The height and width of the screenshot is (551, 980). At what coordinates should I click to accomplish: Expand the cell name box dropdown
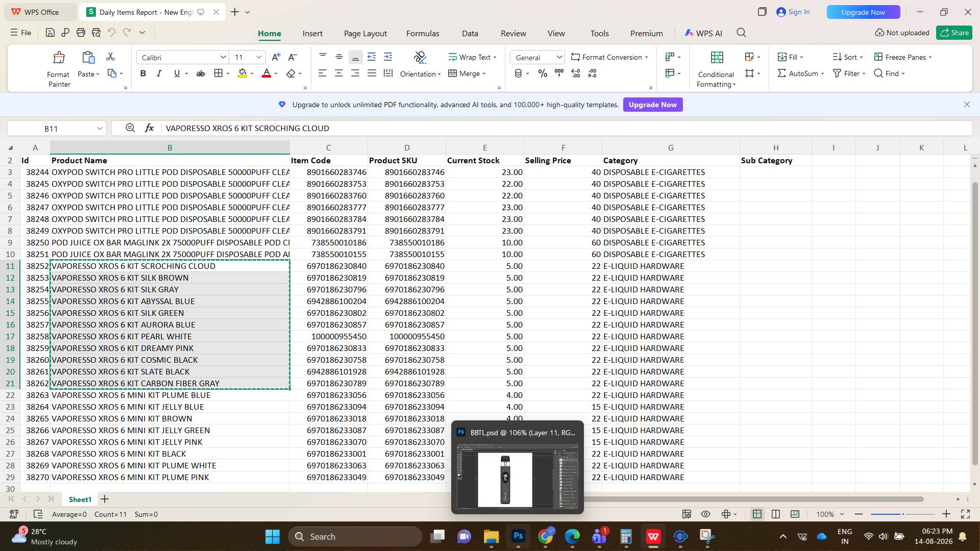click(100, 129)
